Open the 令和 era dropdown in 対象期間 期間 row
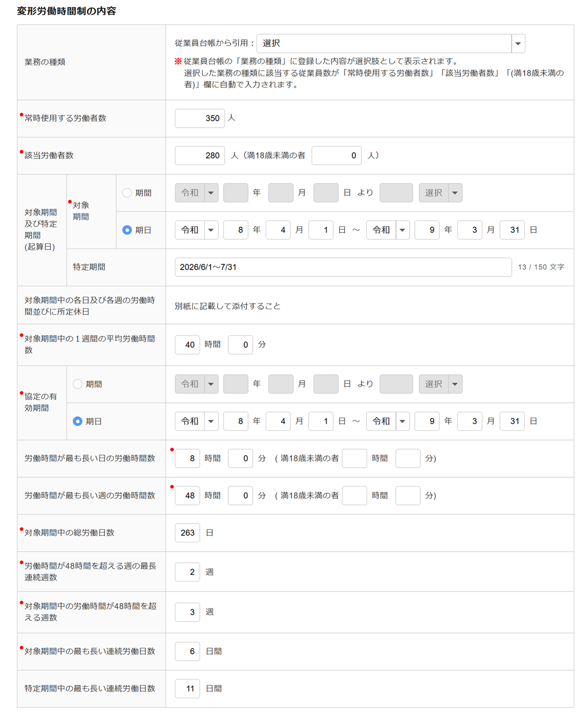Screen dimensions: 588x712 (x=197, y=193)
